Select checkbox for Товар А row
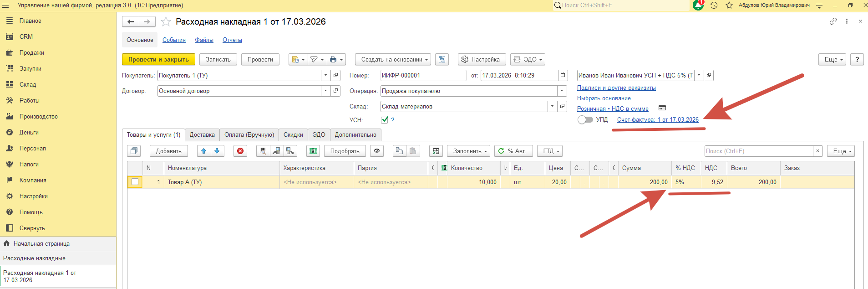This screenshot has width=868, height=289. [x=135, y=182]
